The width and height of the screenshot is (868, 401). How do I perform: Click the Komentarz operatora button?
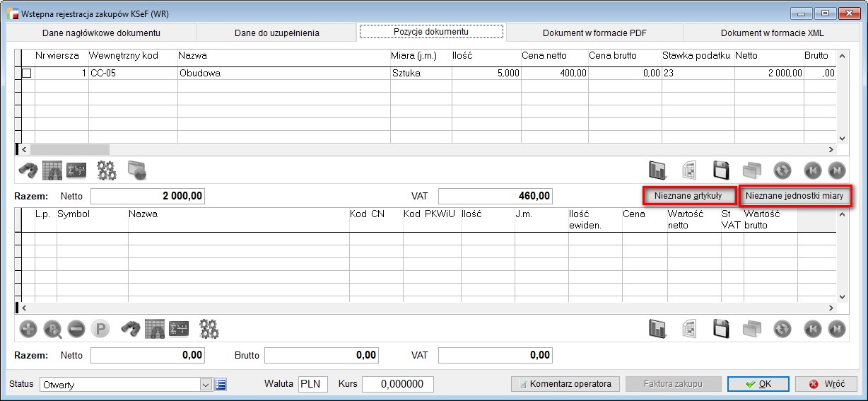click(565, 384)
